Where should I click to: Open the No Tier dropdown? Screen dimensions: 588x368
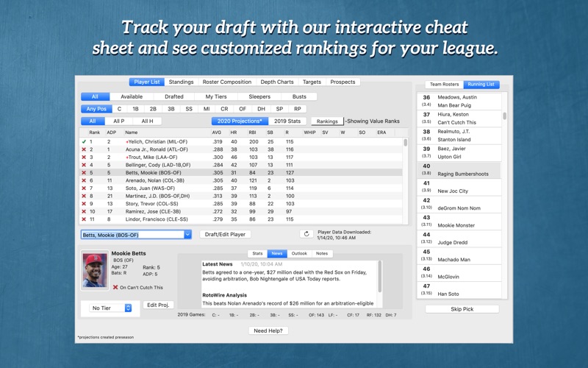[110, 308]
